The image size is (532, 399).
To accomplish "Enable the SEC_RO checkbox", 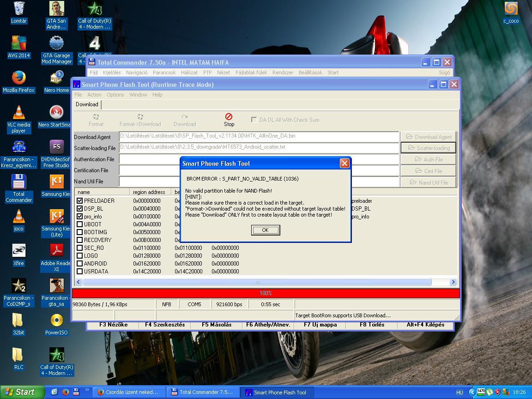I will point(80,248).
